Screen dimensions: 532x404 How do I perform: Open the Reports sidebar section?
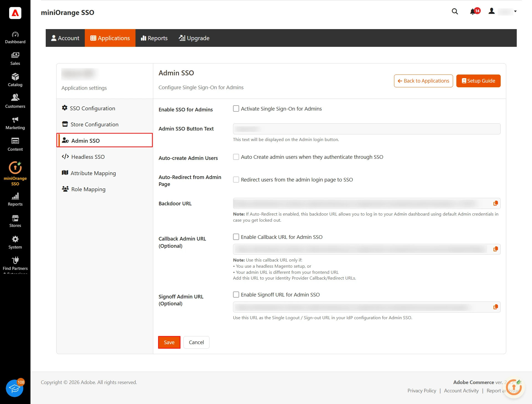click(x=15, y=200)
